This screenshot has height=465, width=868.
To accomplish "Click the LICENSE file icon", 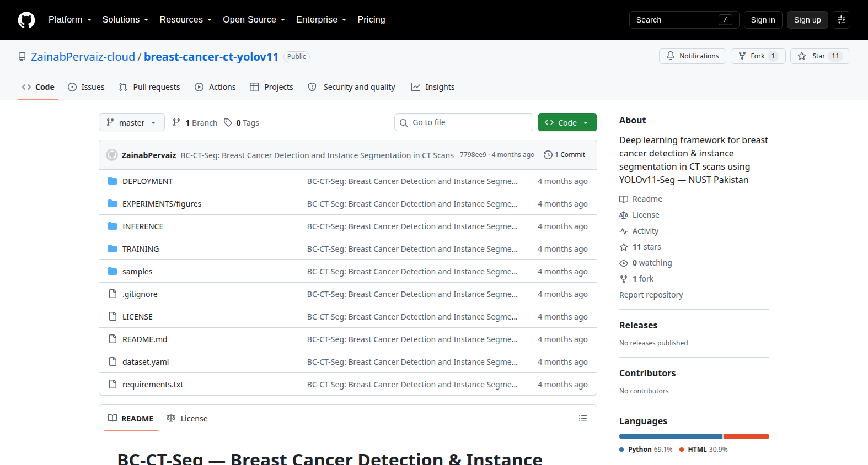I will (112, 316).
